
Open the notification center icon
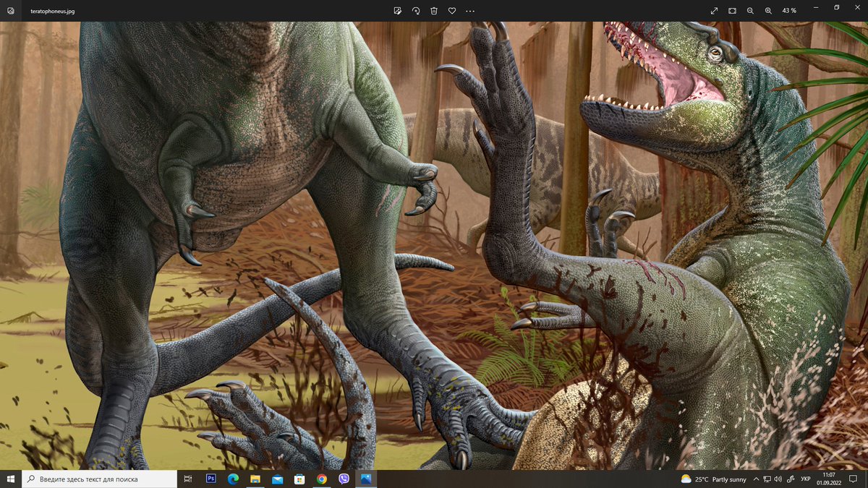click(854, 479)
